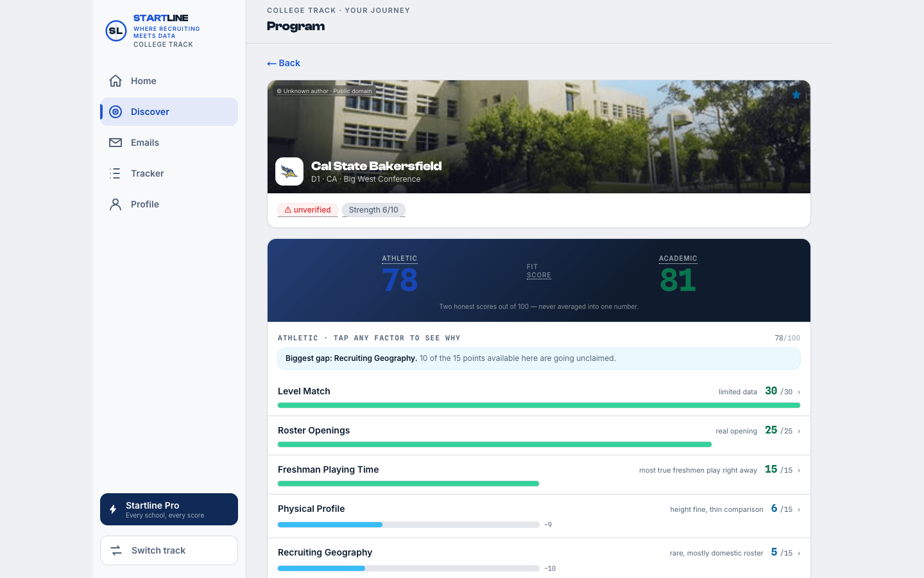
Task: Click most true freshmen play right away
Action: pos(698,470)
